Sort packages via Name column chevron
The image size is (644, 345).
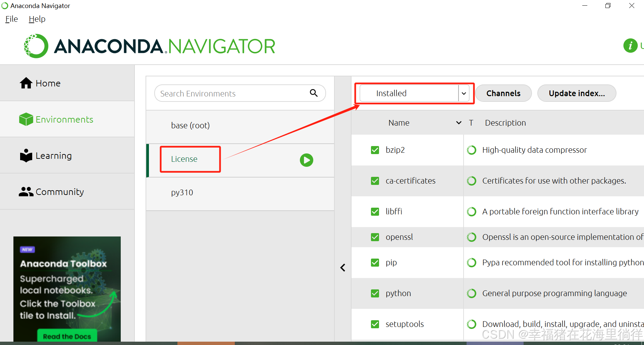[x=459, y=123]
